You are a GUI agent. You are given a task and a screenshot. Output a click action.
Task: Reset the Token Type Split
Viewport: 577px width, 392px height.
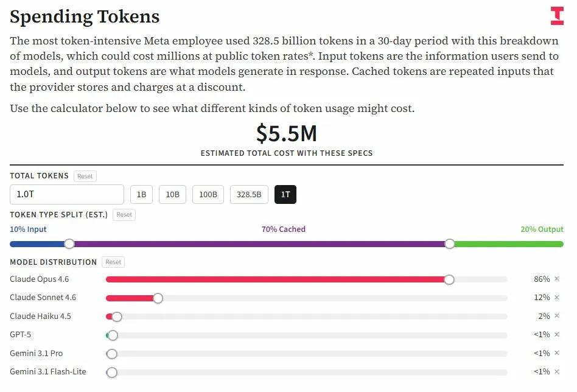(124, 214)
